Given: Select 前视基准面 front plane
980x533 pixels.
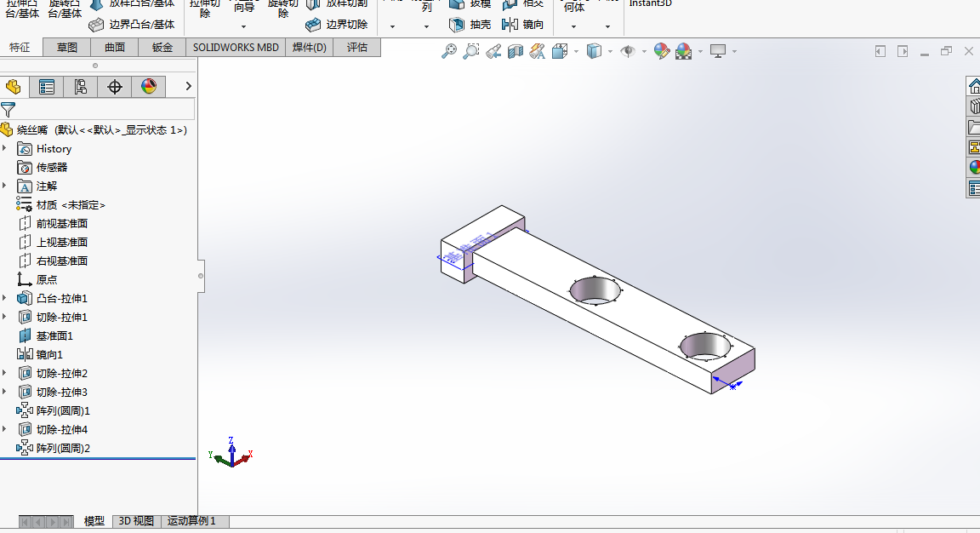Looking at the screenshot, I should 53,223.
